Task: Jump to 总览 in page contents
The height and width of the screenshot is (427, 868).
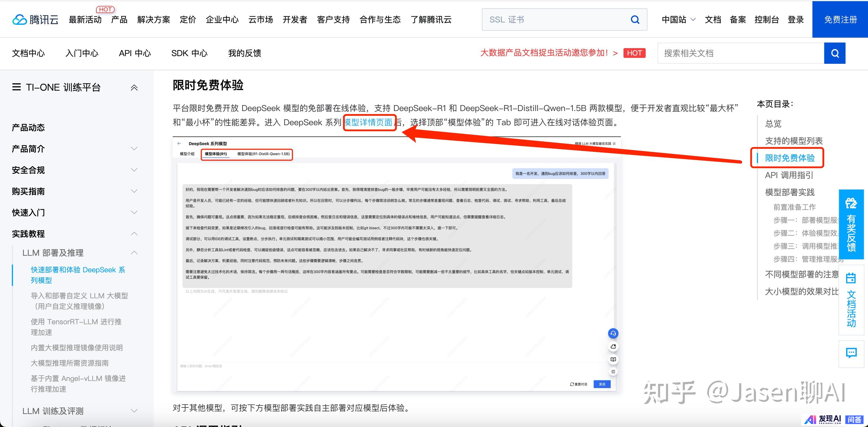Action: click(x=773, y=123)
